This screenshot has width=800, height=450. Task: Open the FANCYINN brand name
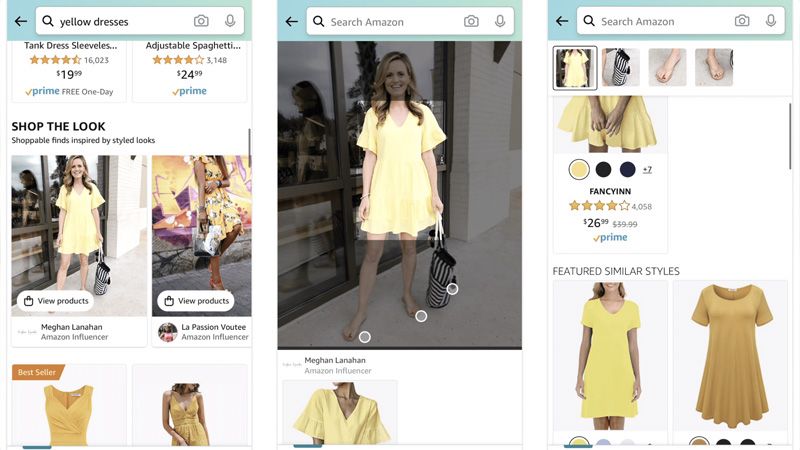point(610,191)
